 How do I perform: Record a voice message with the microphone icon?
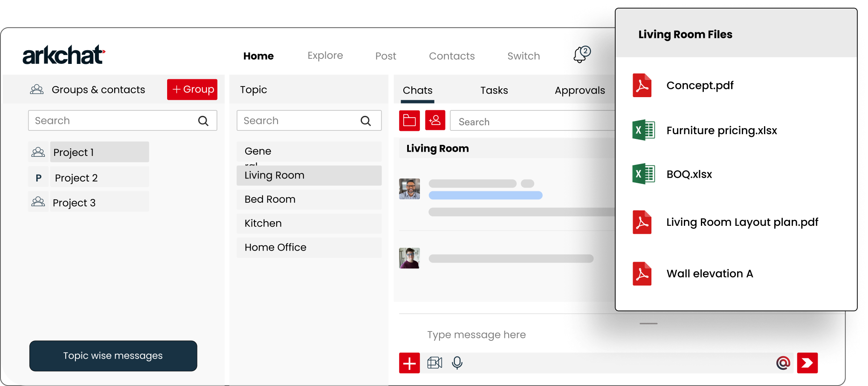[457, 363]
